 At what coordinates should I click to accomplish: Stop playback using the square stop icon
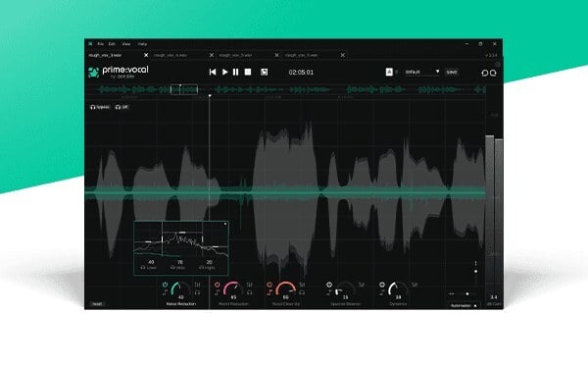(248, 72)
